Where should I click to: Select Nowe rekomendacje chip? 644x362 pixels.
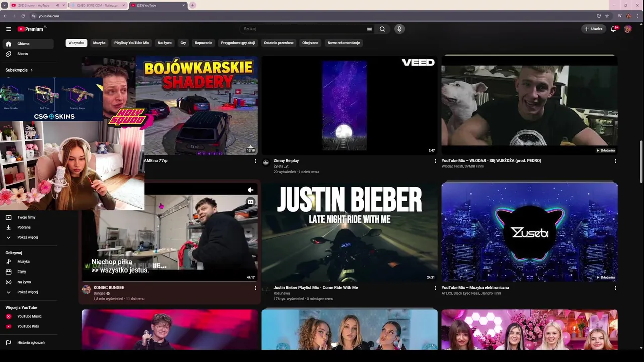point(344,43)
